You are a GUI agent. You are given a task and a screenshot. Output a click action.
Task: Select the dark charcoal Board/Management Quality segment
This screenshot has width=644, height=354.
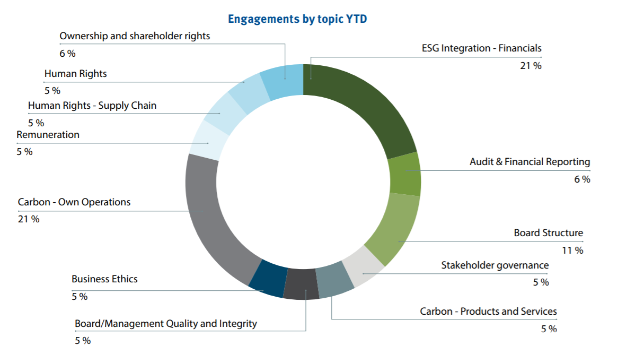pos(302,284)
